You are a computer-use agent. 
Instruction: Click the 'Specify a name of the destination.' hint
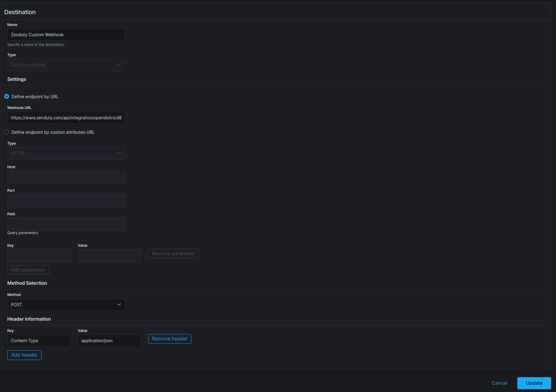(x=36, y=45)
